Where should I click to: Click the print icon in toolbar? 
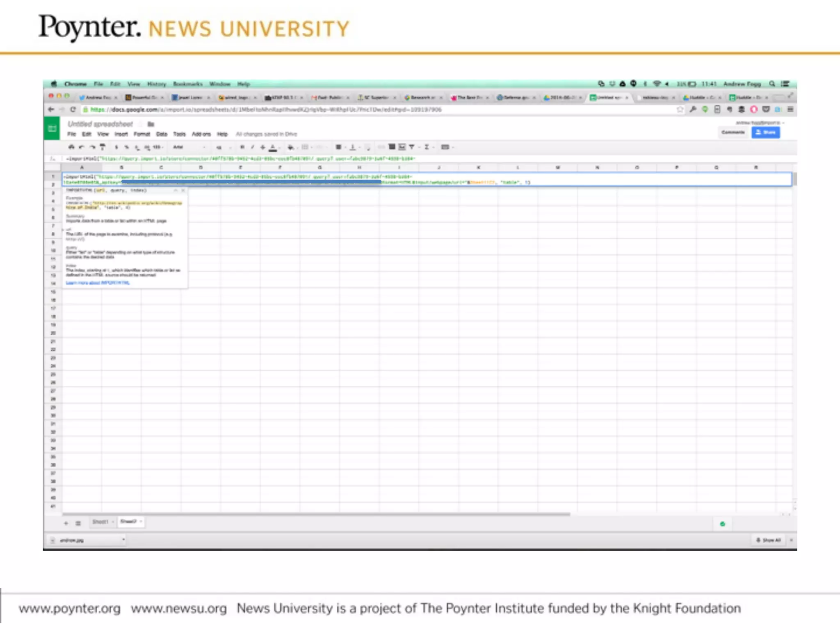71,147
